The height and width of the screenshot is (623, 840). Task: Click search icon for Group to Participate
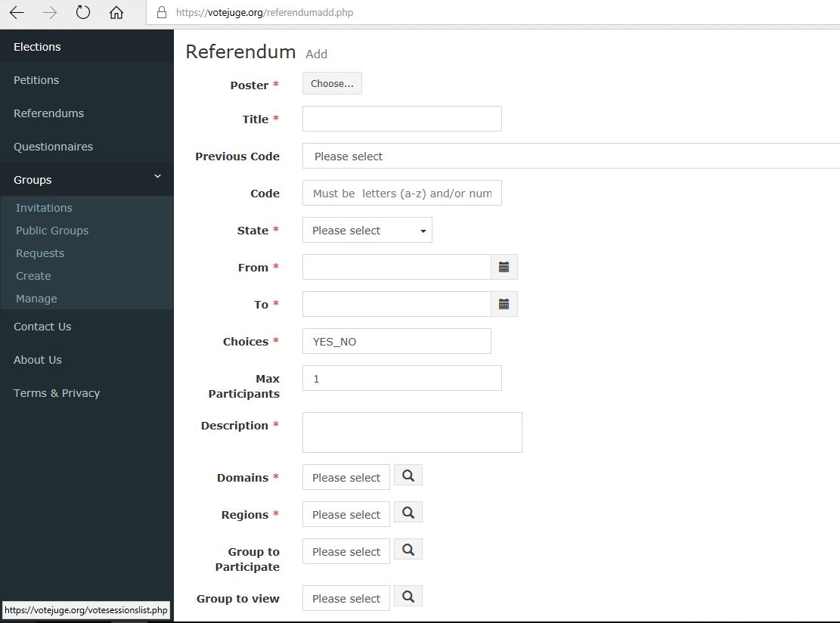[x=408, y=549]
